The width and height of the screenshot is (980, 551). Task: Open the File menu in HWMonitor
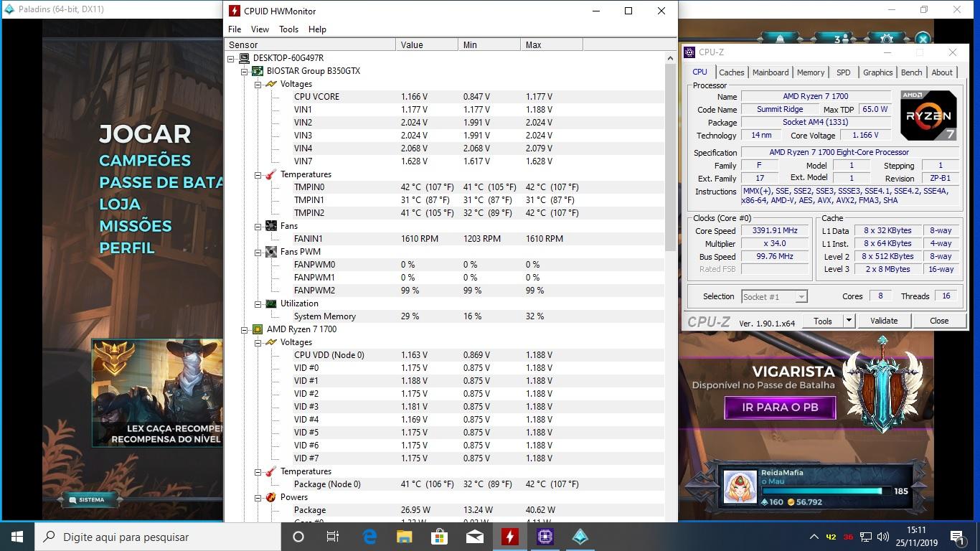point(235,29)
